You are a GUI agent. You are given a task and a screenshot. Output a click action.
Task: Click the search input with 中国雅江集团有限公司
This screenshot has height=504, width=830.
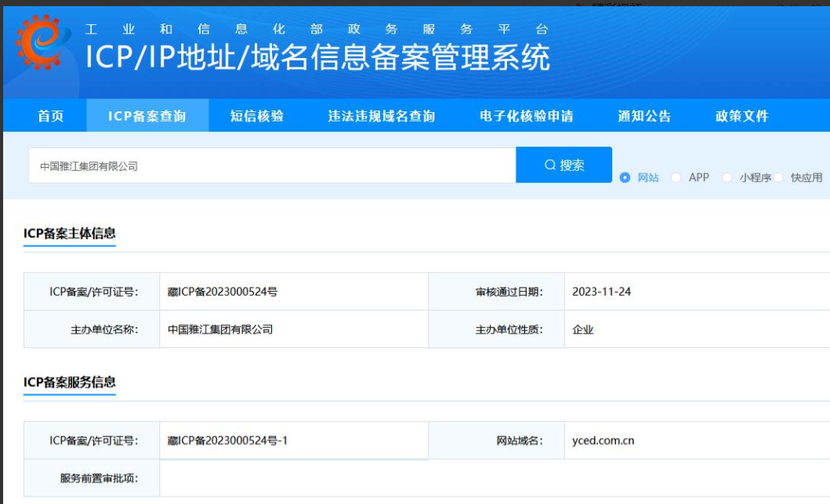[271, 166]
